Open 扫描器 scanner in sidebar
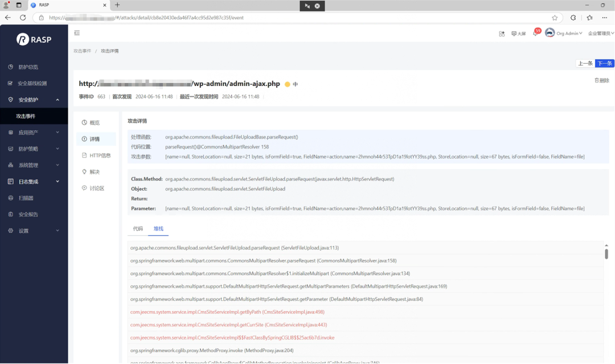Screen dimensions: 615x364 pyautogui.click(x=26, y=198)
